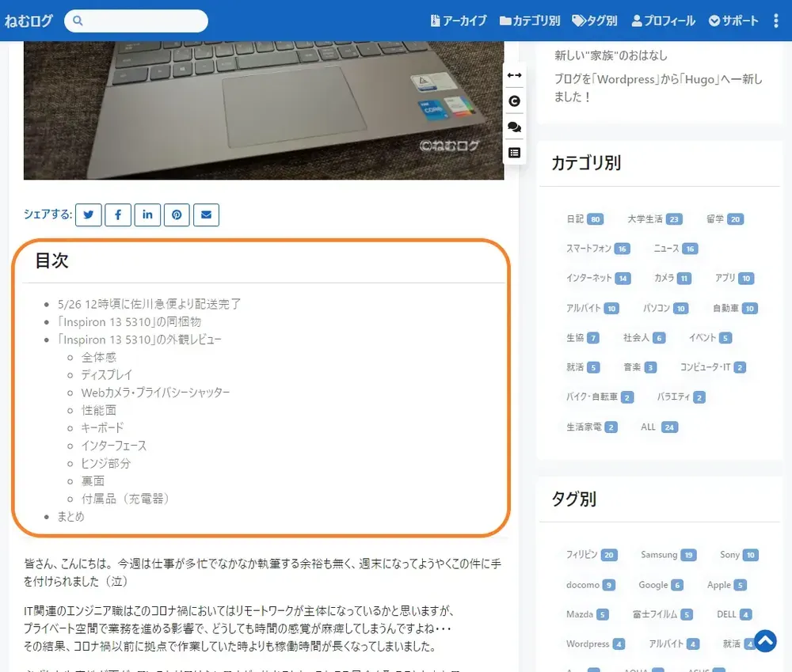Open the アーカイブ menu item
The height and width of the screenshot is (672, 792).
(x=459, y=21)
